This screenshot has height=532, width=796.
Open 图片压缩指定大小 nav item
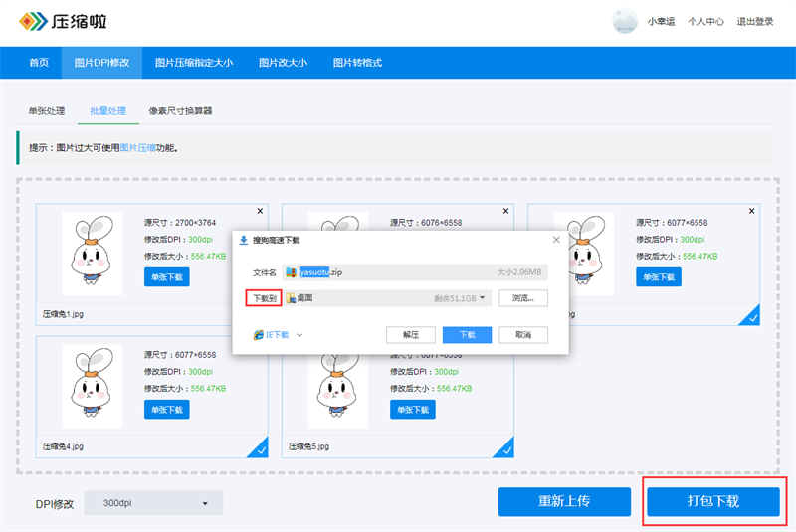(194, 63)
